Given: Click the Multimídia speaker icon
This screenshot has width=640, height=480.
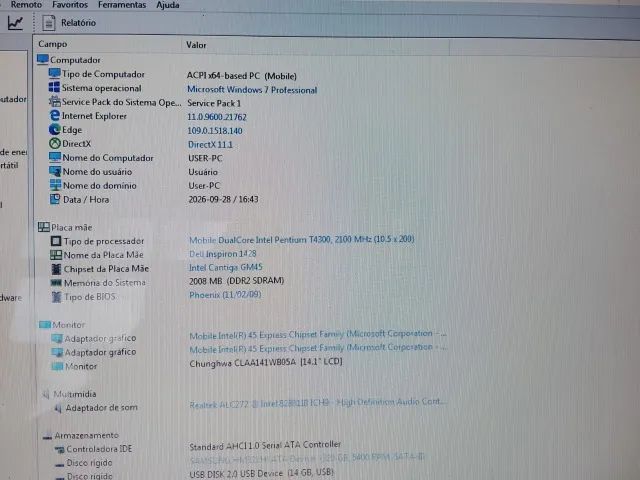Looking at the screenshot, I should click(46, 394).
